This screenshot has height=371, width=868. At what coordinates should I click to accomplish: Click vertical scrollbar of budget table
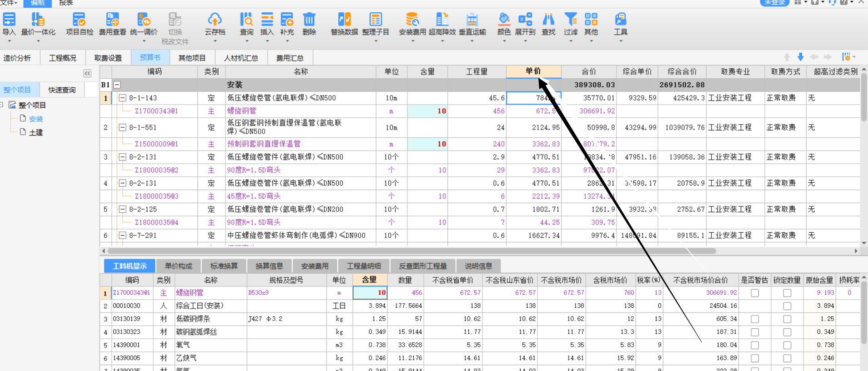[863, 98]
